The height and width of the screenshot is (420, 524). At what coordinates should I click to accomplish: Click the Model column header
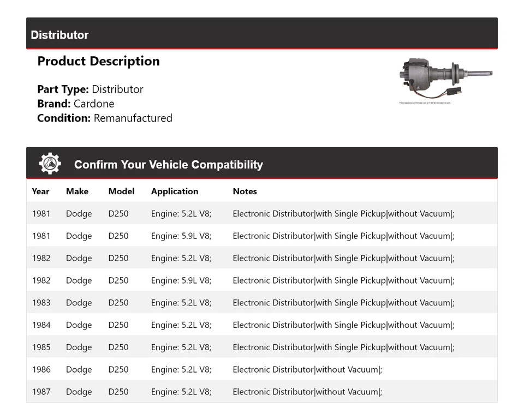pyautogui.click(x=121, y=191)
